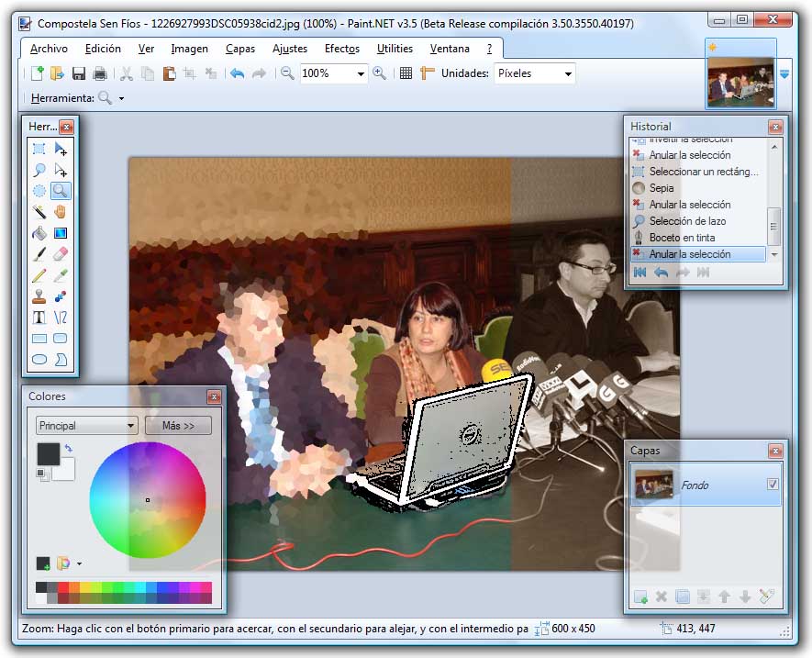This screenshot has height=658, width=812.
Task: Toggle the pixel grid icon
Action: [406, 73]
